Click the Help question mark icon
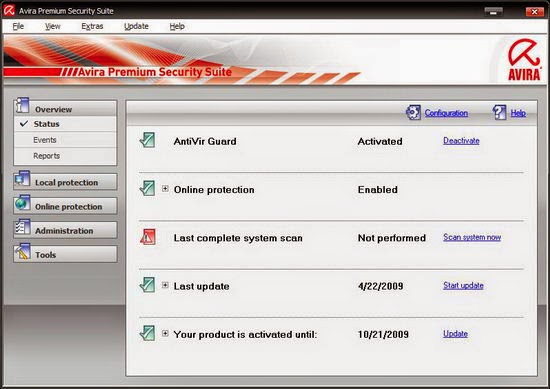 pos(499,113)
